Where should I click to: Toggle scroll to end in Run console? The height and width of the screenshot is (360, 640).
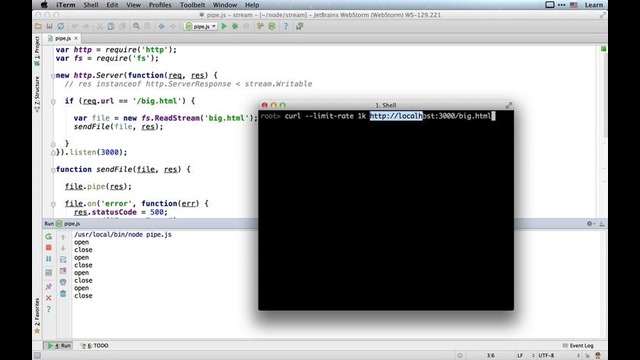[63, 271]
